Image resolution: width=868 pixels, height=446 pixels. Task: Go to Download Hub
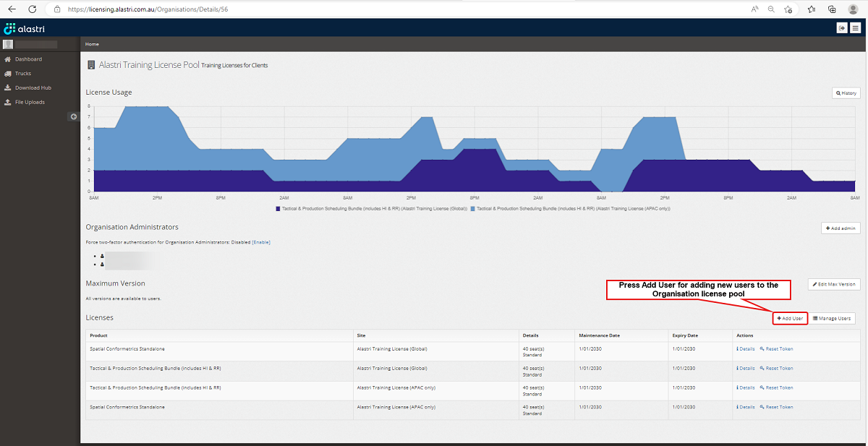tap(33, 88)
